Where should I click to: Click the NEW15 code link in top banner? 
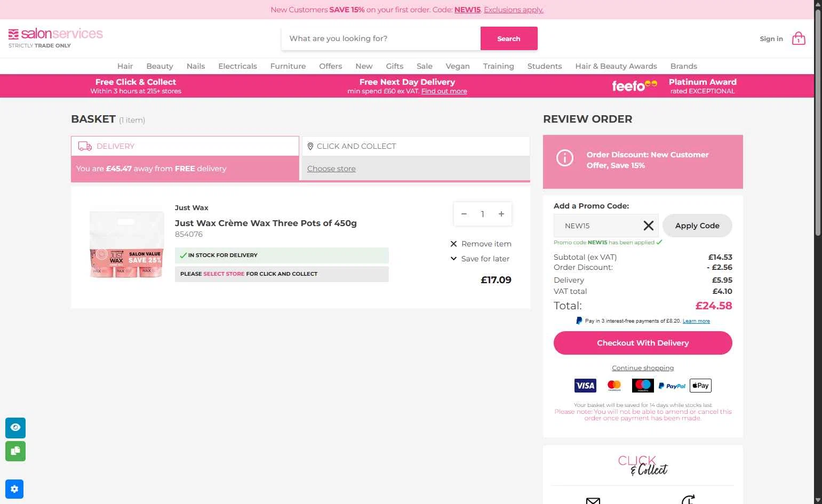pos(467,10)
